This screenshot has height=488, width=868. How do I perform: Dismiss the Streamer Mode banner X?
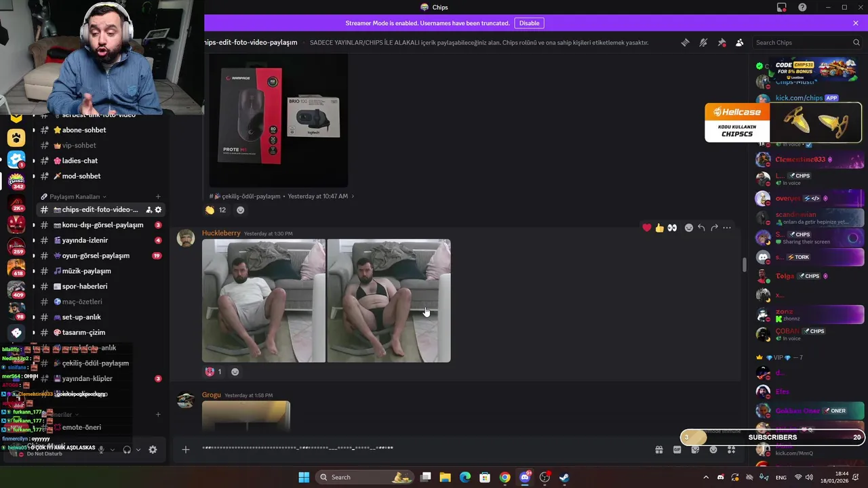tap(856, 23)
